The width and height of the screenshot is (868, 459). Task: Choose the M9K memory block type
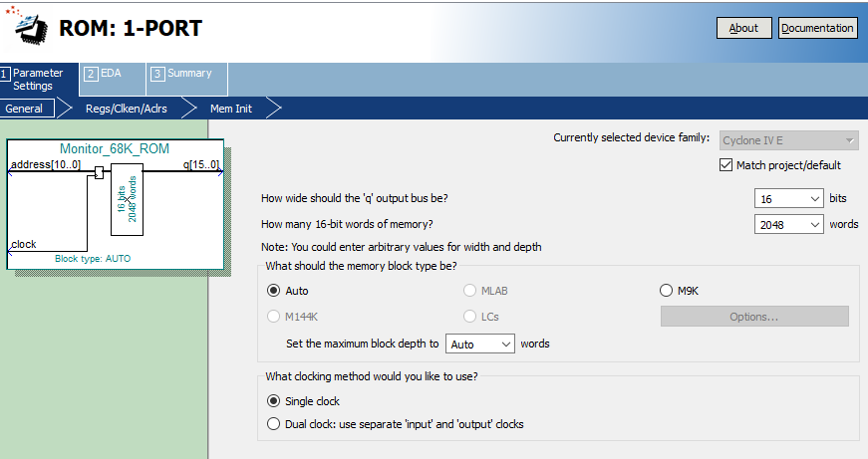coord(667,291)
